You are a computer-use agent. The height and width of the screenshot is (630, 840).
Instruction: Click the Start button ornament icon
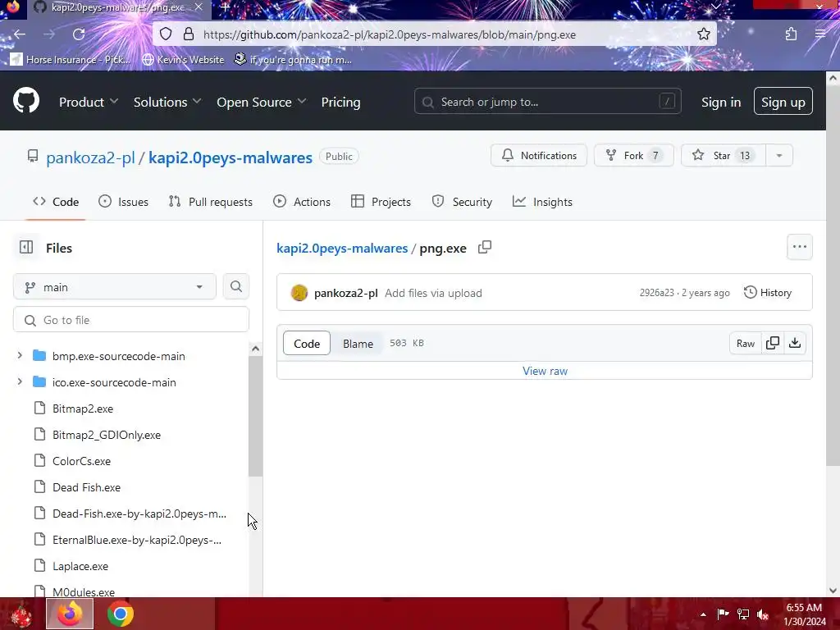pyautogui.click(x=21, y=615)
